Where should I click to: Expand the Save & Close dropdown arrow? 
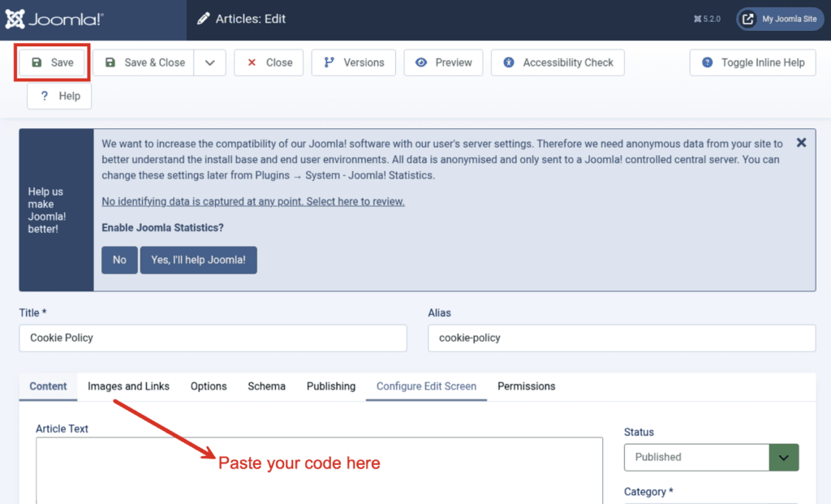[210, 62]
